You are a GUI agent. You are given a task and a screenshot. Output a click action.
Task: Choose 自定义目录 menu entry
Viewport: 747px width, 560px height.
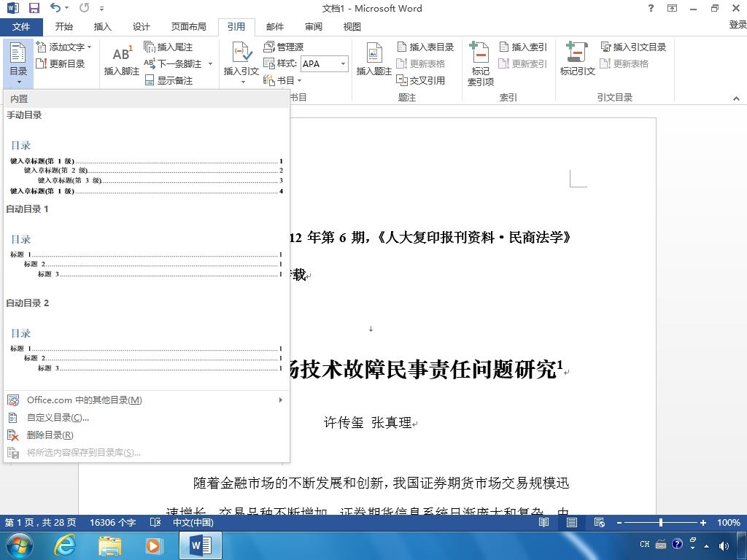click(x=146, y=418)
